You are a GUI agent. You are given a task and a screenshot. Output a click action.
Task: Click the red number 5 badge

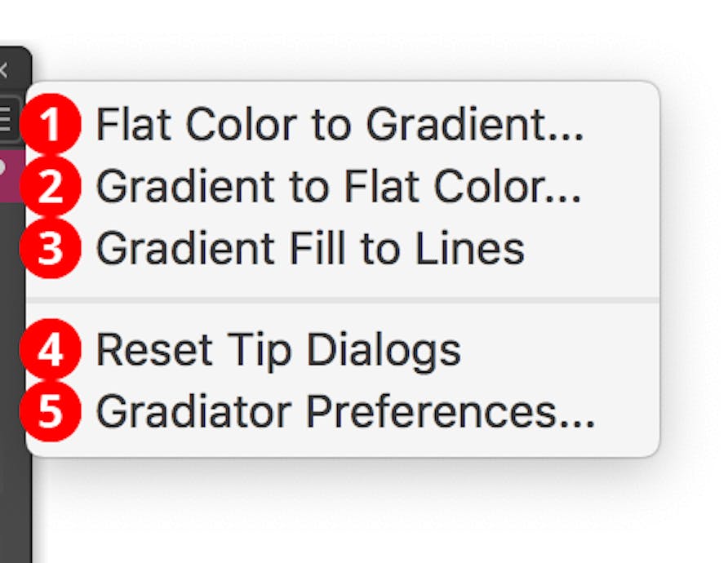tap(51, 410)
